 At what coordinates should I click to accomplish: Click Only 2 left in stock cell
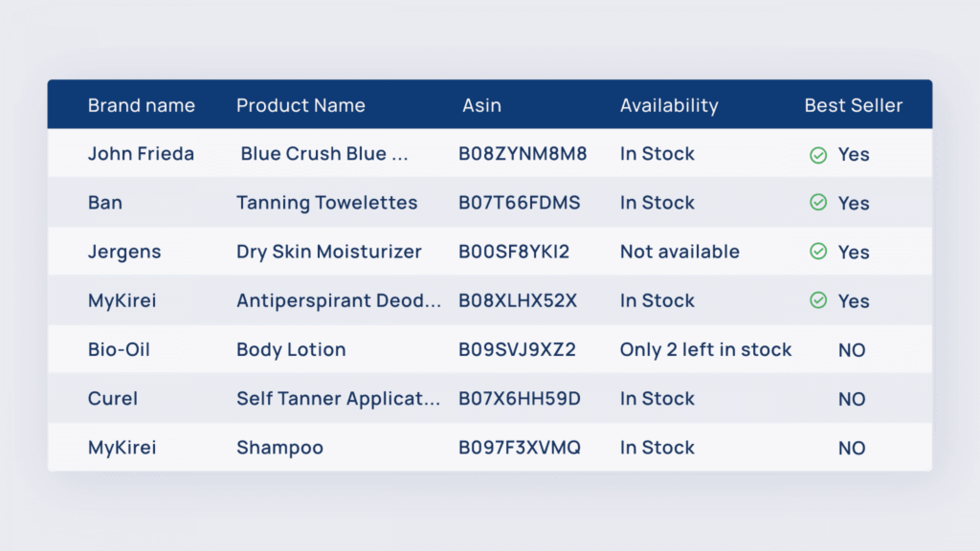[705, 349]
